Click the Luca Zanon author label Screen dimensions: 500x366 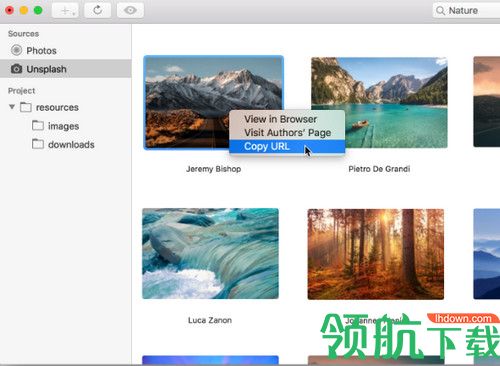(210, 320)
